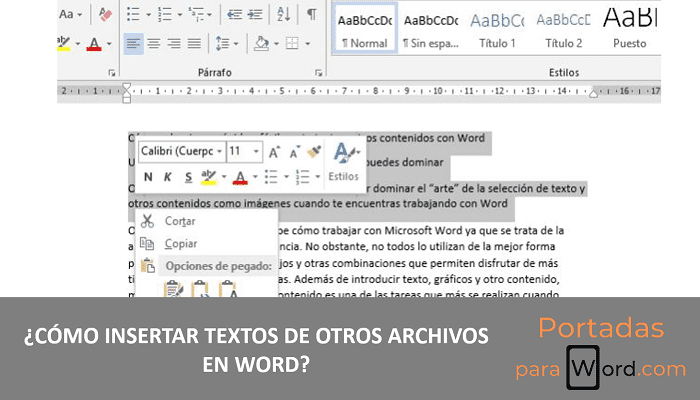The height and width of the screenshot is (400, 700).
Task: Open the borders dropdown arrow
Action: (x=308, y=44)
